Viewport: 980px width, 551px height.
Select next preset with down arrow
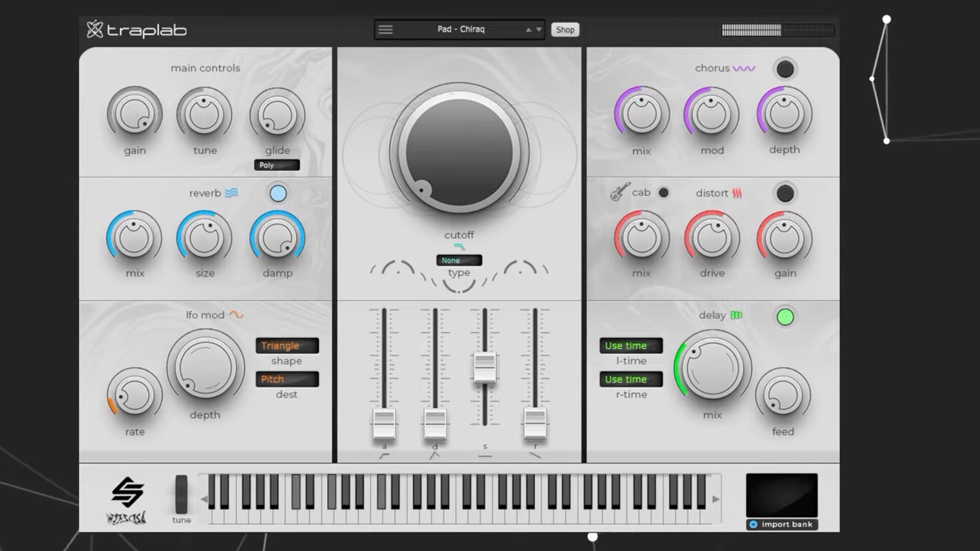[x=538, y=30]
